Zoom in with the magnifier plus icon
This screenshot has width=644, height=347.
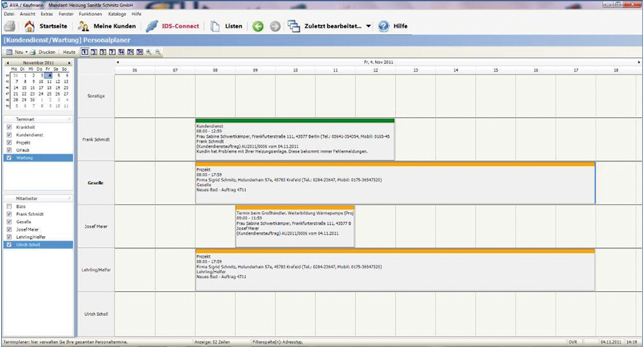pyautogui.click(x=149, y=52)
